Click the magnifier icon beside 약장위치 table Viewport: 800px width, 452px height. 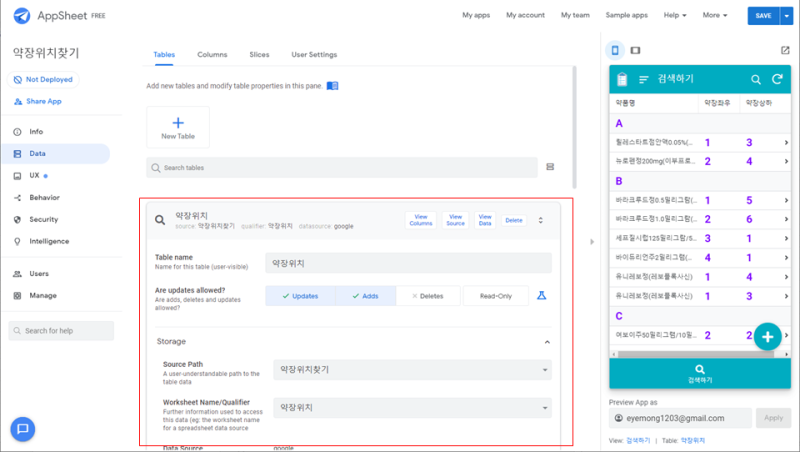[160, 220]
